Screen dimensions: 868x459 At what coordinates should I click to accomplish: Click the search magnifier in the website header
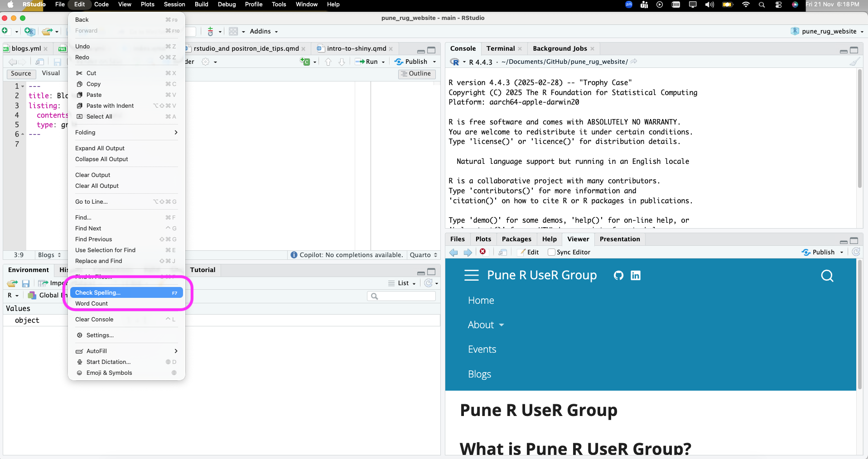[x=827, y=276]
